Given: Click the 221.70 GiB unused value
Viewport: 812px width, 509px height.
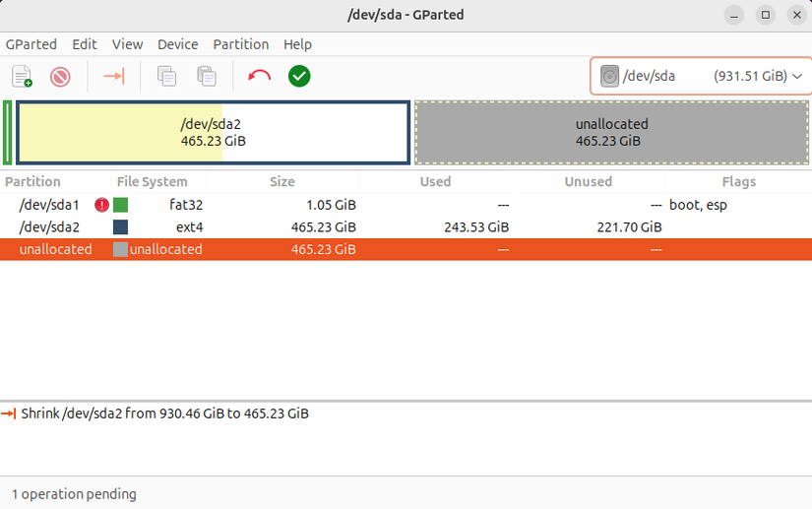Looking at the screenshot, I should (x=629, y=227).
